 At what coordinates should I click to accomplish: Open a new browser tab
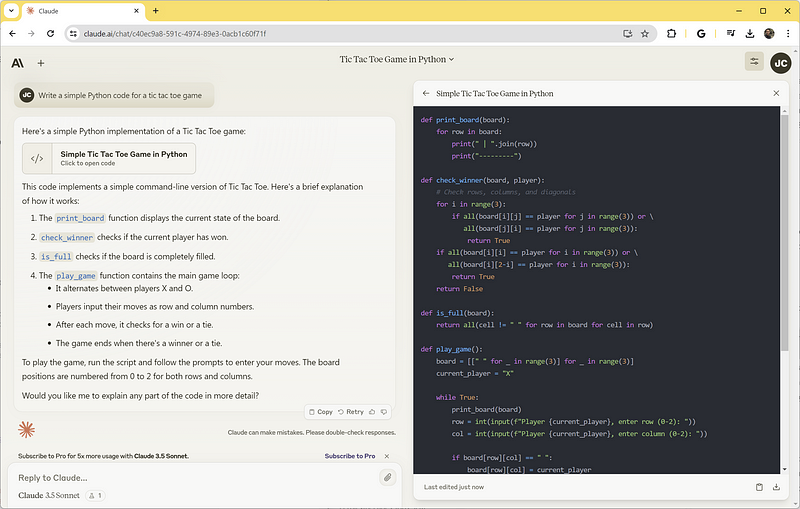click(x=155, y=10)
